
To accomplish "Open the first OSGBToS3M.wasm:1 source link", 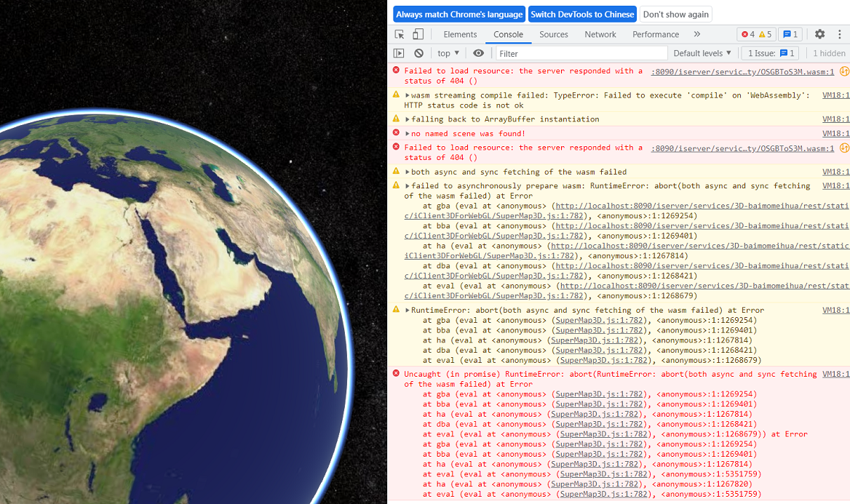I will (742, 71).
